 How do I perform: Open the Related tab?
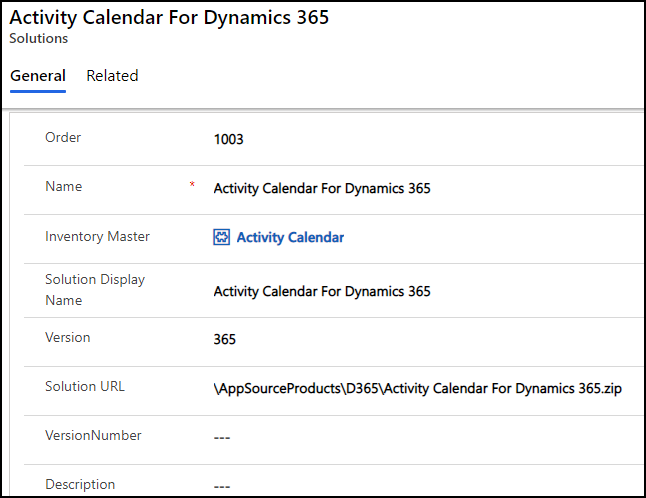tap(112, 76)
